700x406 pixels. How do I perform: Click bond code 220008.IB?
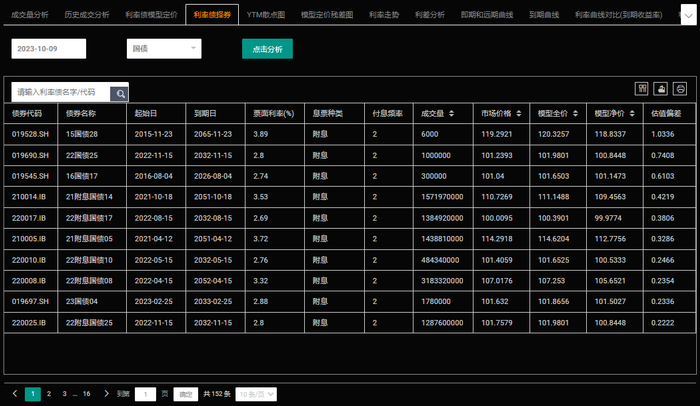29,280
